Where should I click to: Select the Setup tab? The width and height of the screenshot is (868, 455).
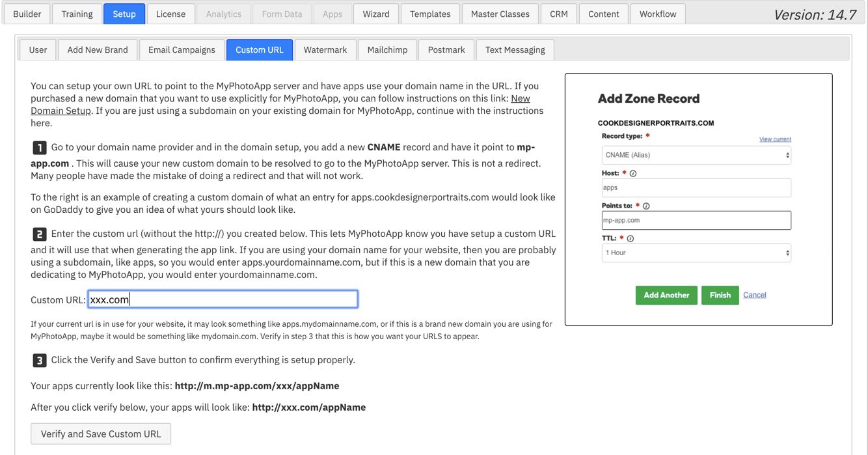[x=124, y=14]
